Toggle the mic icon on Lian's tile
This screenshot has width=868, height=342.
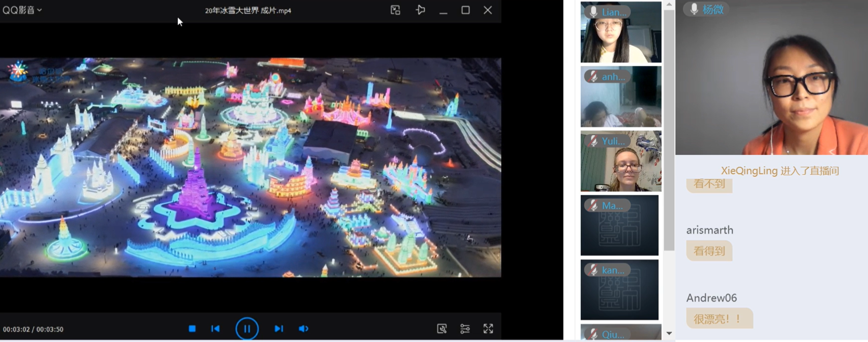(x=593, y=12)
